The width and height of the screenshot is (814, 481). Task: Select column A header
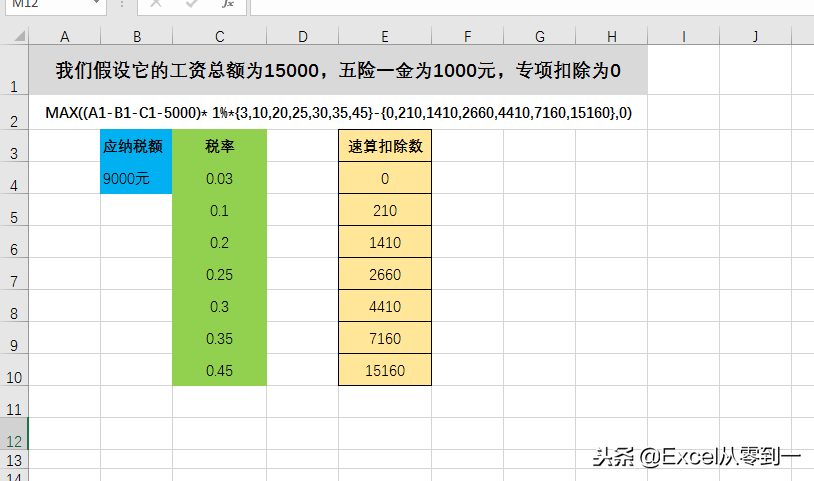click(x=64, y=36)
